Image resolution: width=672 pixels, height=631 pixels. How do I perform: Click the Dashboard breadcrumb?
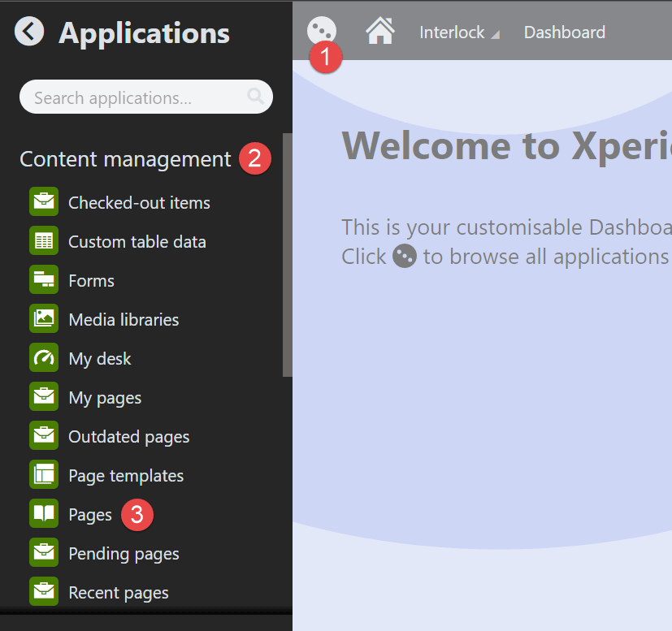565,32
